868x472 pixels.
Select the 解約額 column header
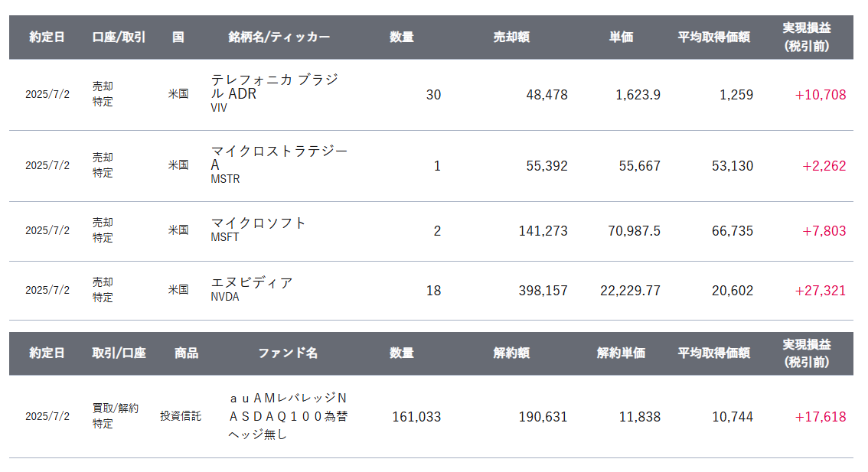511,353
